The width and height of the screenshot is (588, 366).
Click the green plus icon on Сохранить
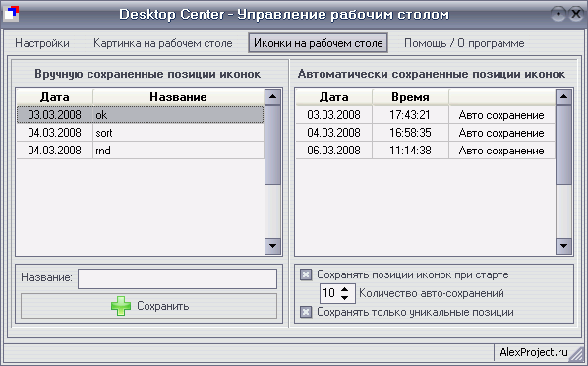point(121,306)
